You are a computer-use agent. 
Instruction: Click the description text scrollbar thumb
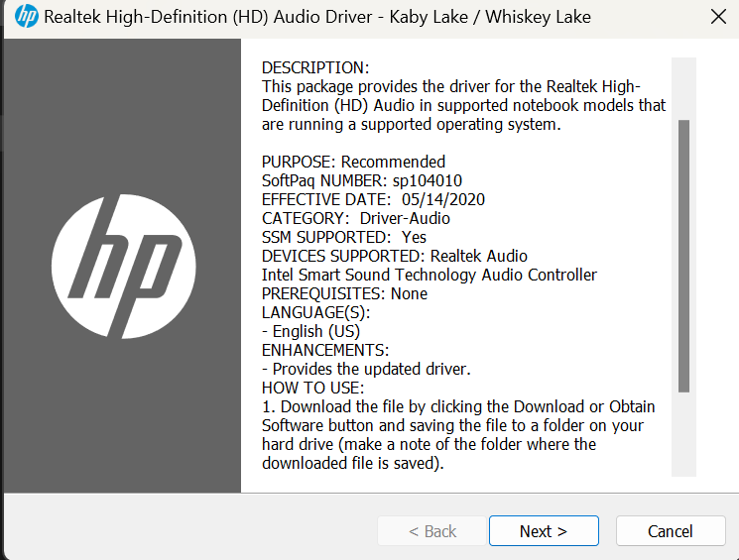(x=683, y=256)
